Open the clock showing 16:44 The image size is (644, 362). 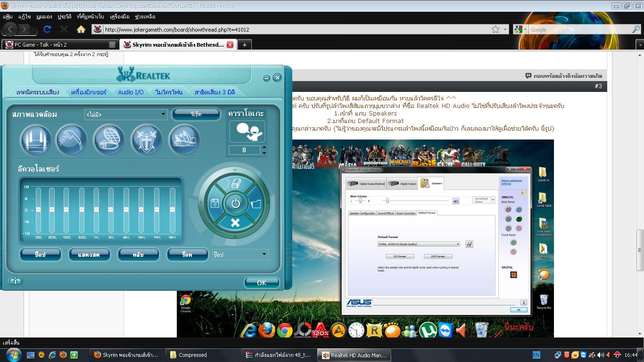pyautogui.click(x=631, y=355)
